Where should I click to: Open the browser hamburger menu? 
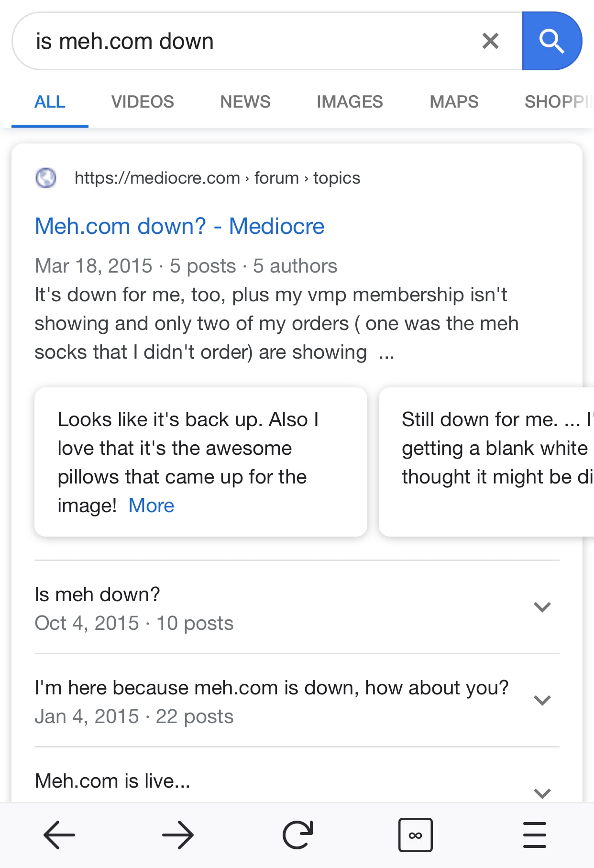(534, 835)
